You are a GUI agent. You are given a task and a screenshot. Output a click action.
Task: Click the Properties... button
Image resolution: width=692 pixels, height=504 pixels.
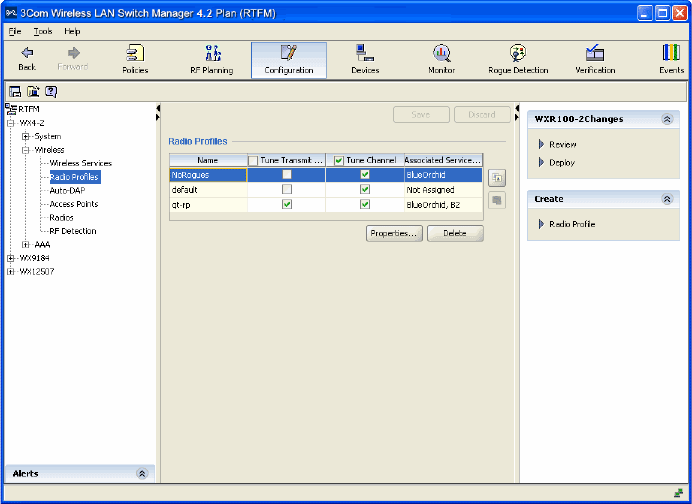coord(394,233)
